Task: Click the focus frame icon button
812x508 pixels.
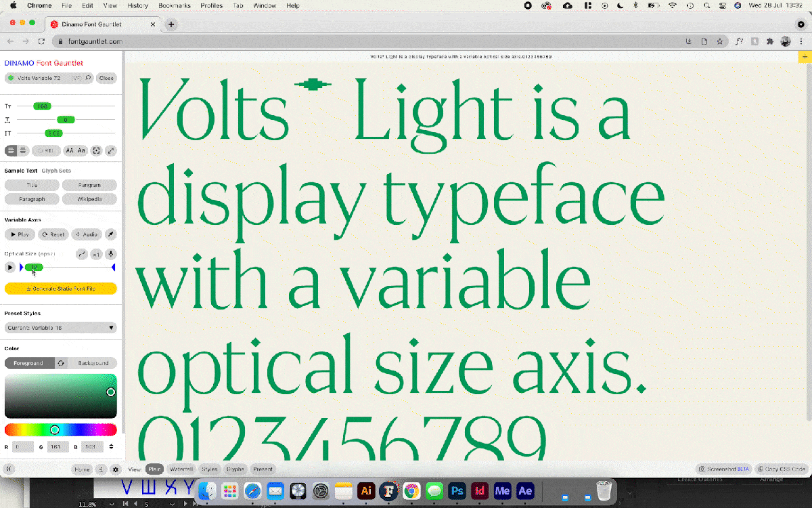Action: pos(97,150)
